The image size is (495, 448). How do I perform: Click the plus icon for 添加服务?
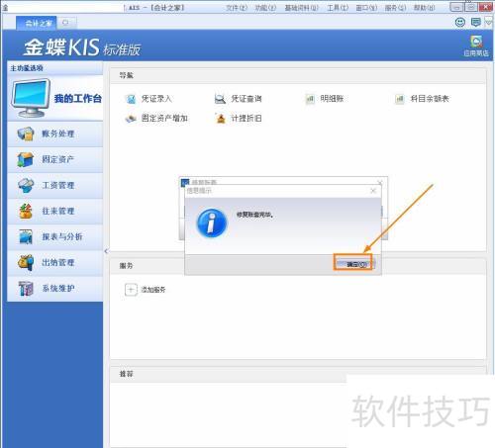tap(131, 290)
